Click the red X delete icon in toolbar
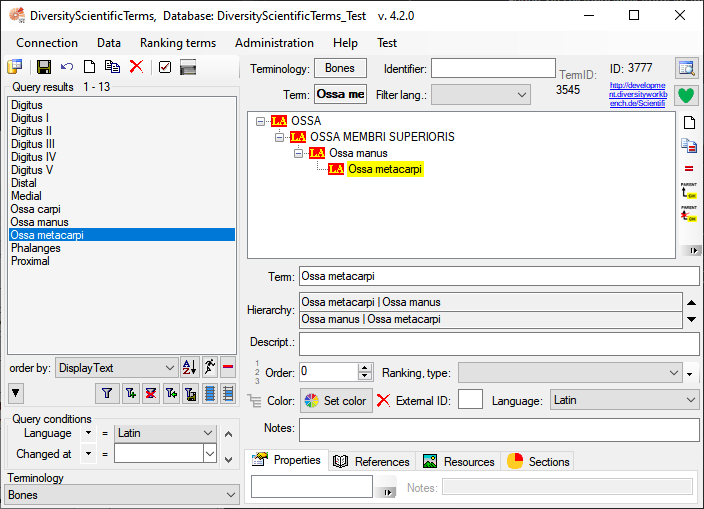Viewport: 704px width, 509px height. tap(136, 67)
